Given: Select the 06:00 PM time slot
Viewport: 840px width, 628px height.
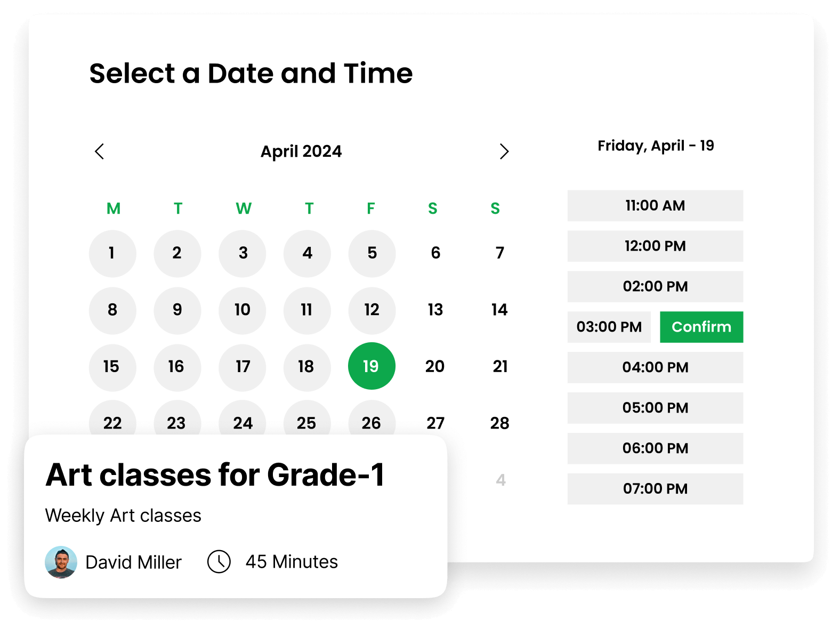Looking at the screenshot, I should [x=655, y=448].
